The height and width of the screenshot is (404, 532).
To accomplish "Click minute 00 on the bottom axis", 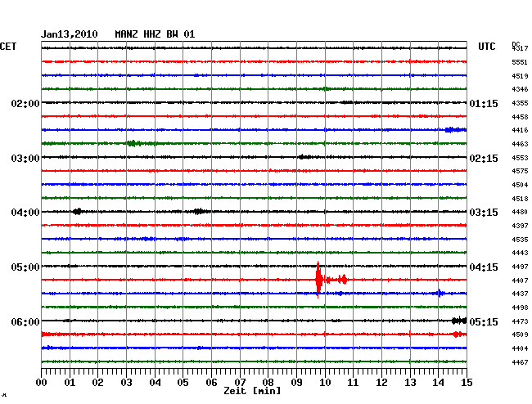I will (x=42, y=382).
